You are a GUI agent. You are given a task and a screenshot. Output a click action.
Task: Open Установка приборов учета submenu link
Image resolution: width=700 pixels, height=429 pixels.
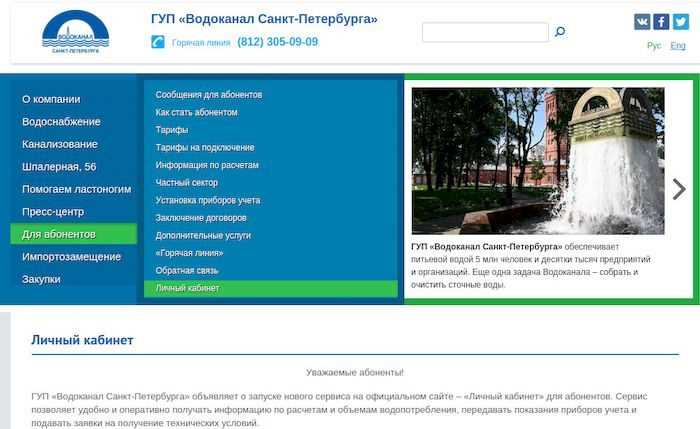pyautogui.click(x=208, y=200)
